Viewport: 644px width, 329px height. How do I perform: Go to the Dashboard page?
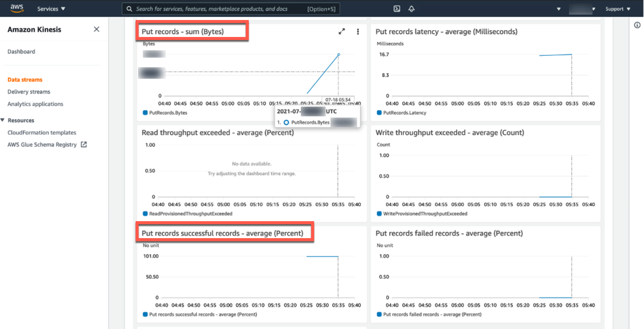click(21, 52)
